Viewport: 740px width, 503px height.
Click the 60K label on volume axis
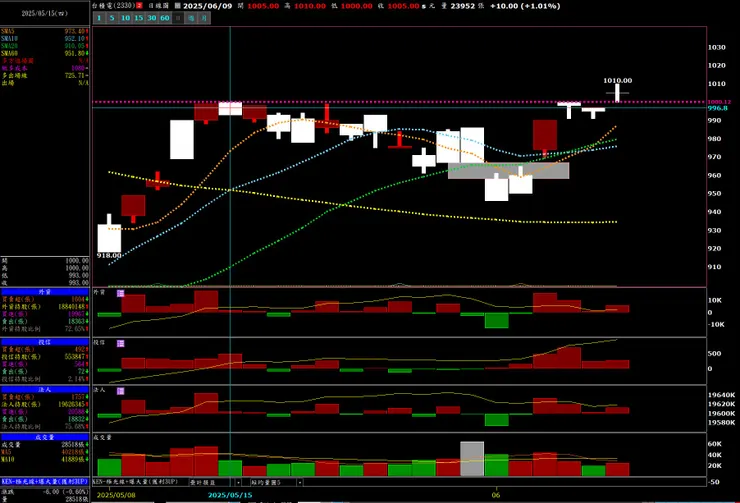tap(715, 444)
